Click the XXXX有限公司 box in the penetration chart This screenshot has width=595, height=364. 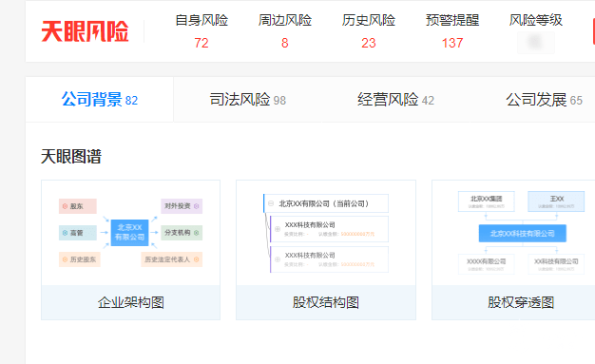[487, 264]
